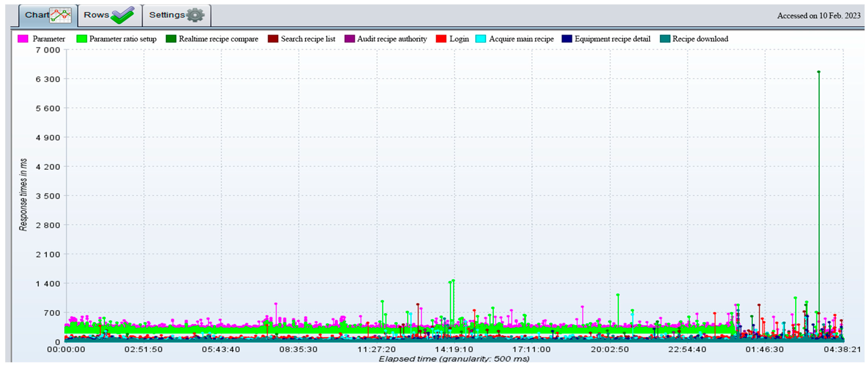Click the 7 000 y-axis label
Image resolution: width=868 pixels, height=369 pixels.
pos(48,50)
